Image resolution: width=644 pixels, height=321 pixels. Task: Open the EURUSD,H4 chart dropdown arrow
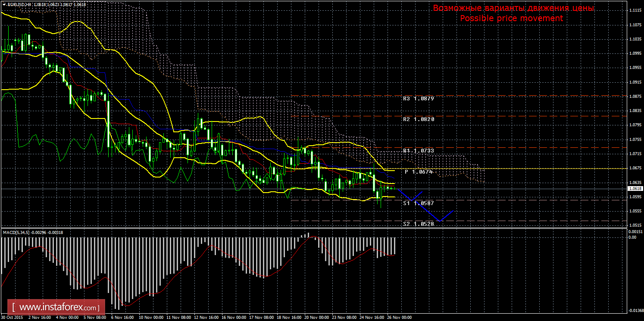(x=4, y=4)
